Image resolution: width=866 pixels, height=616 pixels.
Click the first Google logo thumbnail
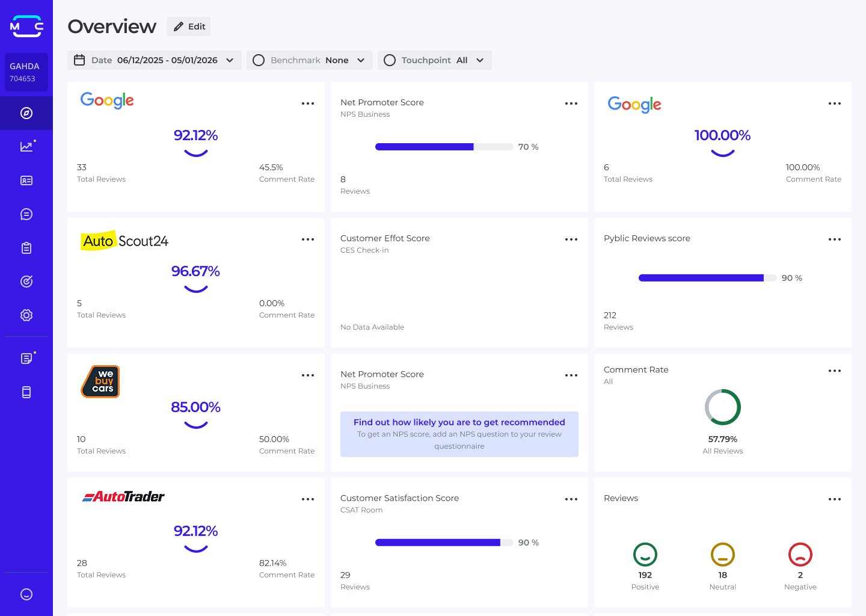click(x=107, y=100)
